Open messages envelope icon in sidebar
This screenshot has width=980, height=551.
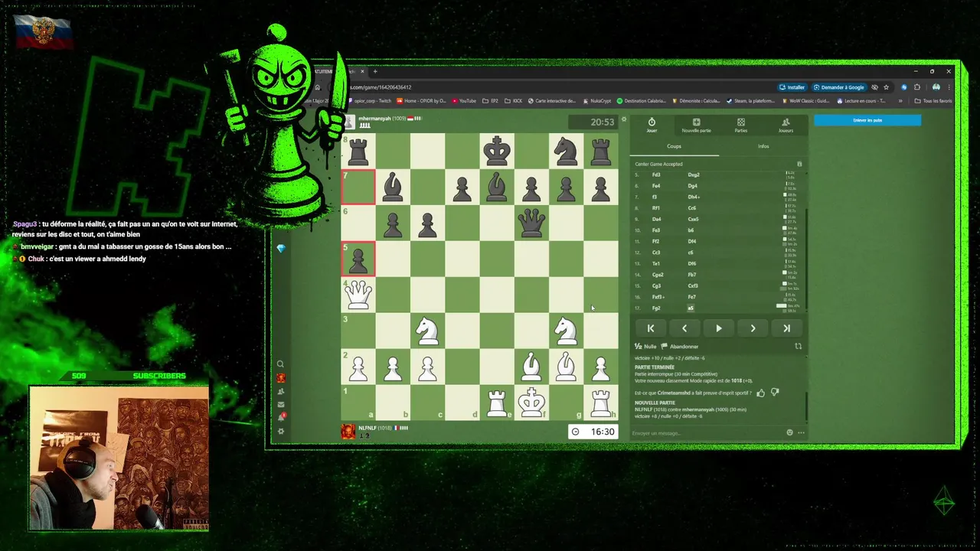tap(281, 404)
